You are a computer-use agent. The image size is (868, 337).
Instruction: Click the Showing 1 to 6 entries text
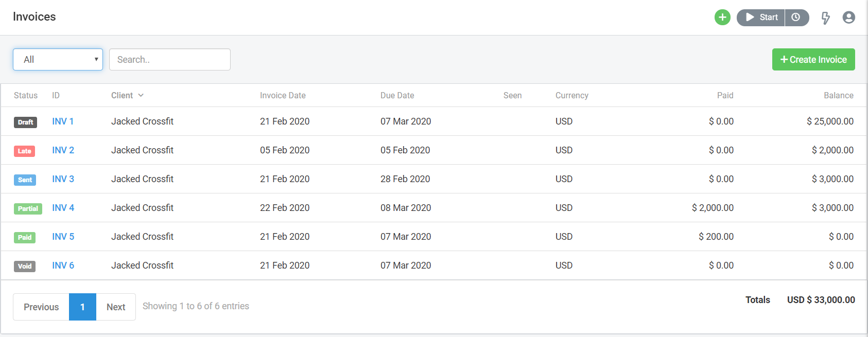pyautogui.click(x=196, y=306)
